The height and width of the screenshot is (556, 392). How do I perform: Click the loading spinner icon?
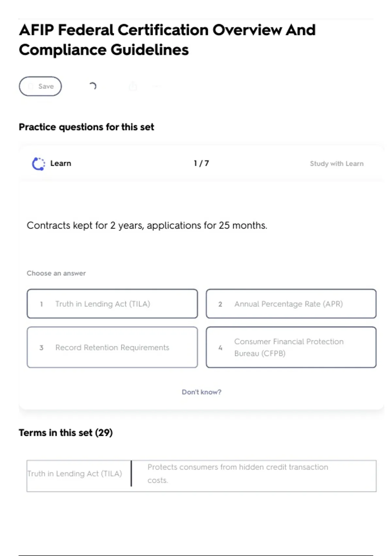coord(93,86)
